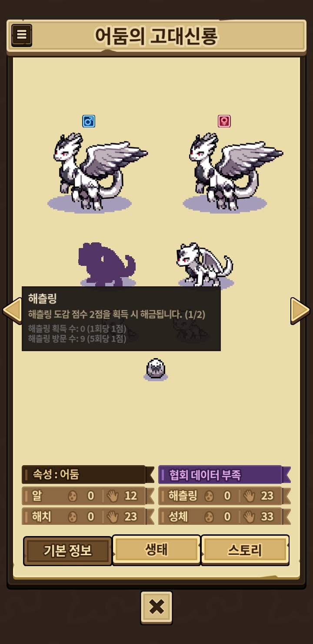
Task: Select the female adult dragon sprite
Action: 232,172
